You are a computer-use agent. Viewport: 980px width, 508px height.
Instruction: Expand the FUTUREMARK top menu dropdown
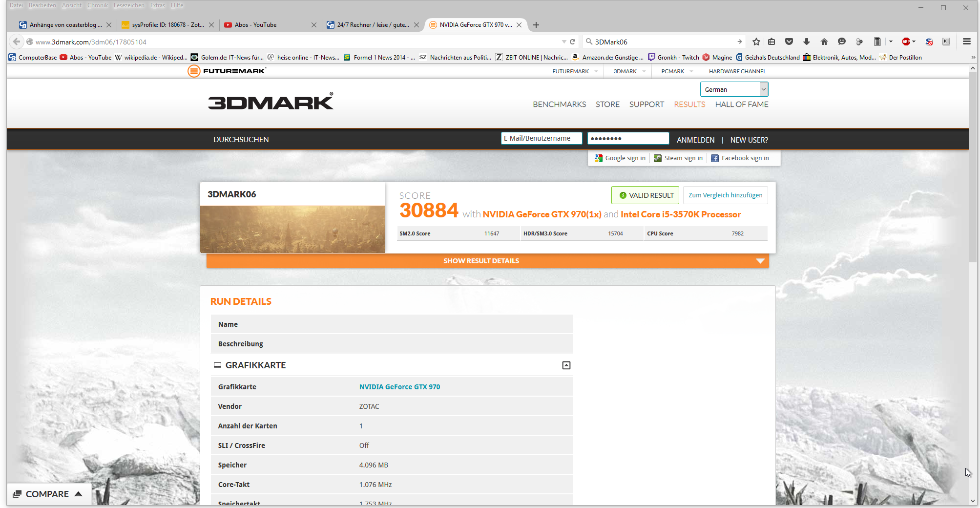[x=596, y=71]
